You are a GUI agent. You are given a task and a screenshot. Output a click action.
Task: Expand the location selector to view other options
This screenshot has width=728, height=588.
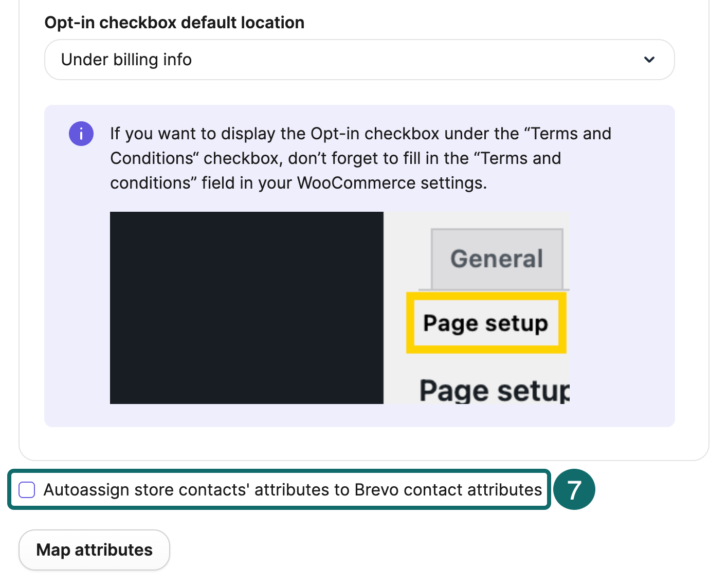[359, 60]
